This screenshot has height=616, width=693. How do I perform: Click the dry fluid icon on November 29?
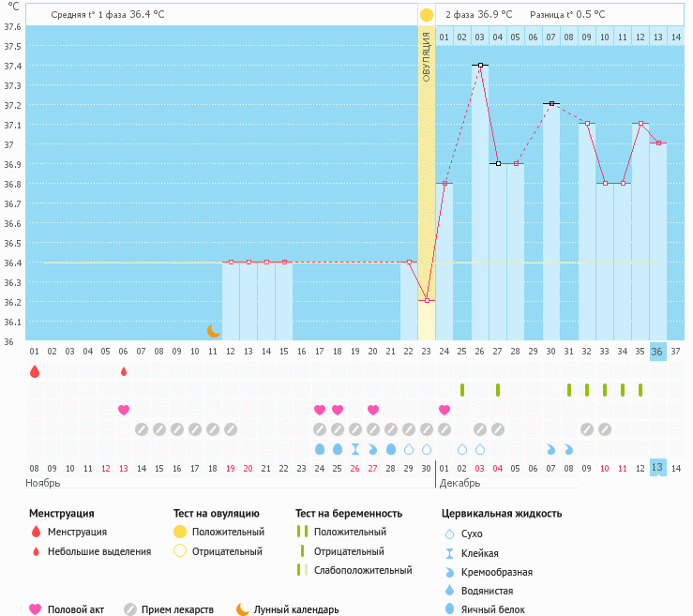click(409, 449)
